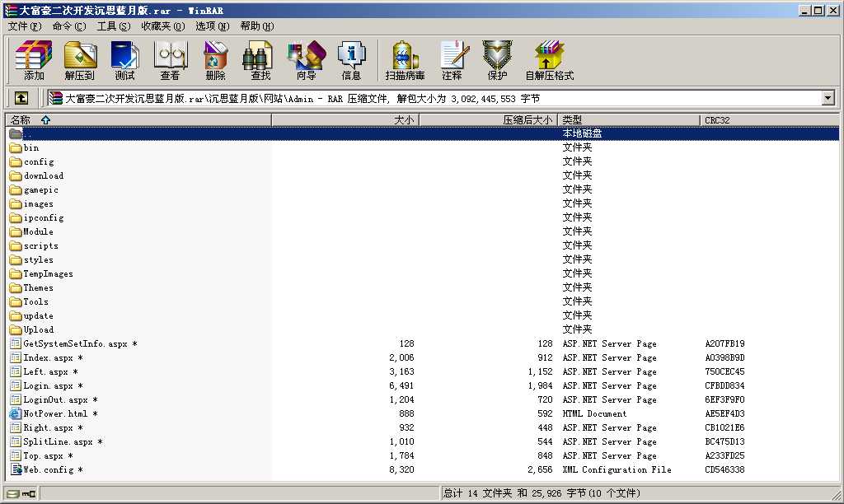
Task: Click the Info (信息) icon
Action: tap(351, 60)
